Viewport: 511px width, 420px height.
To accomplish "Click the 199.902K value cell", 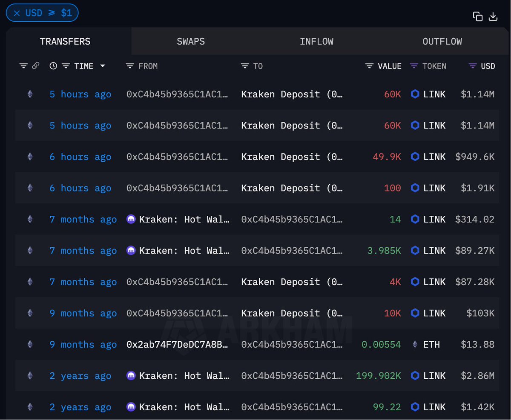I will [x=379, y=375].
